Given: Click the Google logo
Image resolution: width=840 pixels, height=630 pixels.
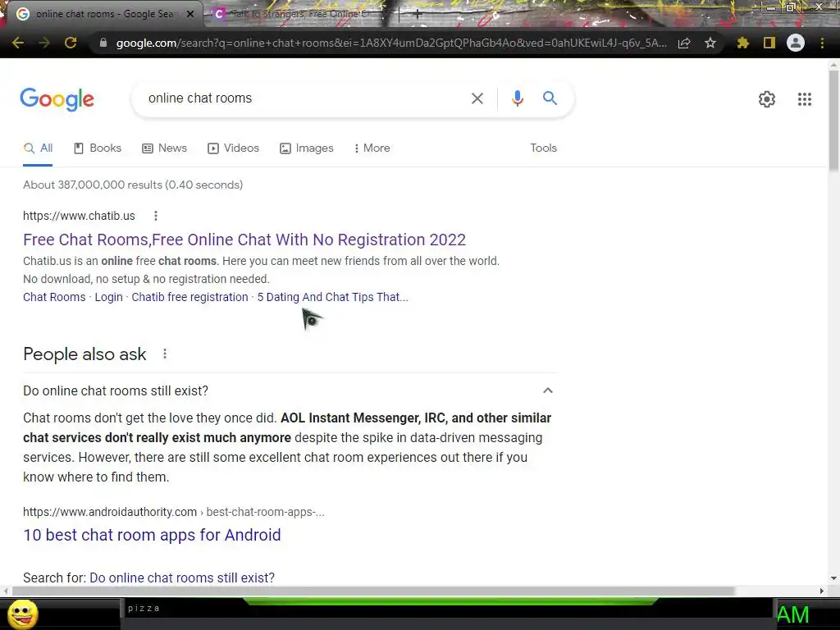Looking at the screenshot, I should [57, 99].
